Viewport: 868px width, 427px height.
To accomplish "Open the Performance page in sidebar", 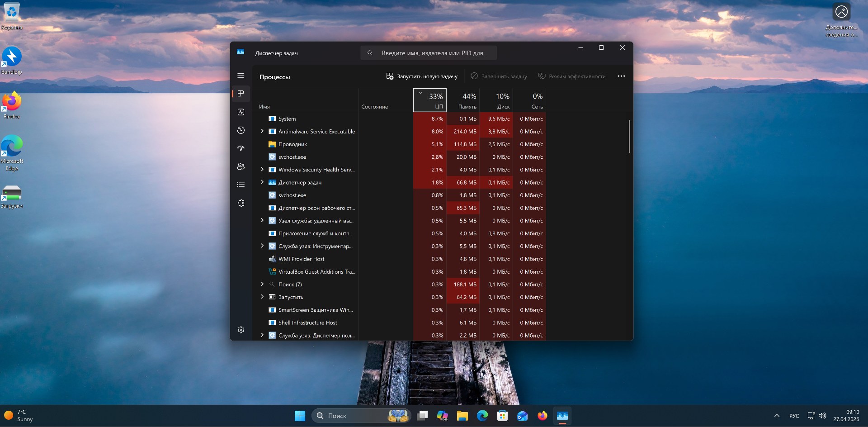I will click(x=241, y=112).
